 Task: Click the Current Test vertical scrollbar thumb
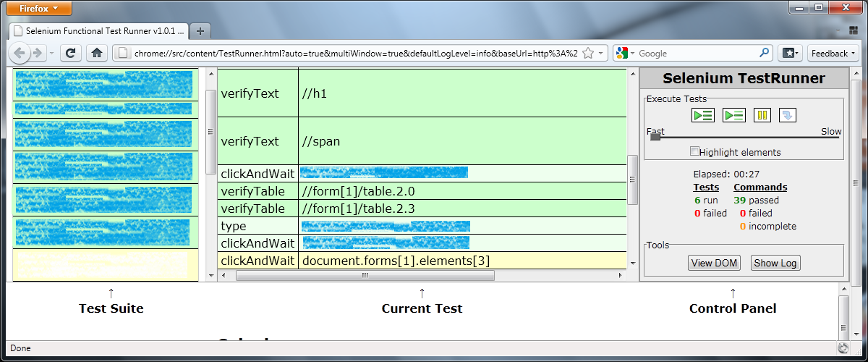[631, 180]
